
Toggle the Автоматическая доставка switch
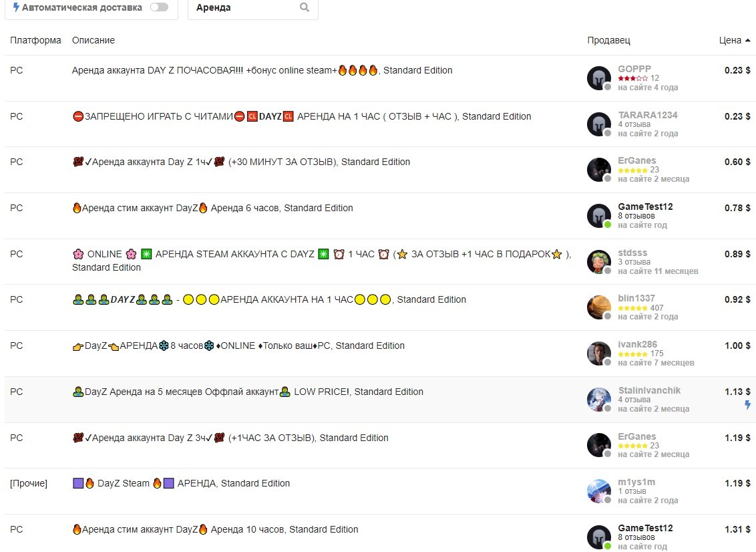coord(159,7)
